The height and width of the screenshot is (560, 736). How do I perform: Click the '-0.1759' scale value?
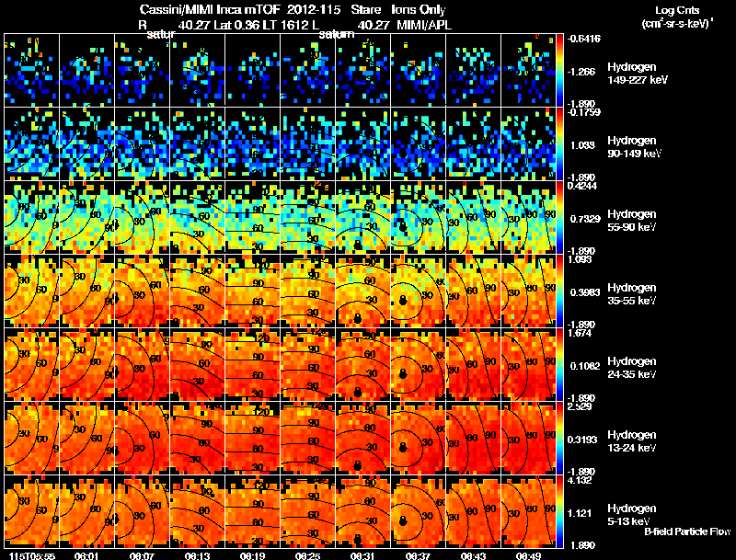(x=584, y=112)
